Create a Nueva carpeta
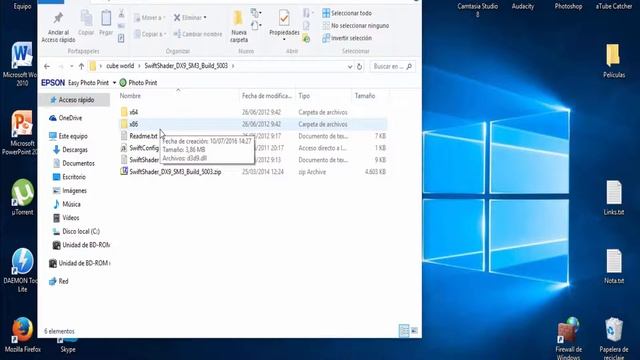This screenshot has width=640, height=360. click(239, 27)
